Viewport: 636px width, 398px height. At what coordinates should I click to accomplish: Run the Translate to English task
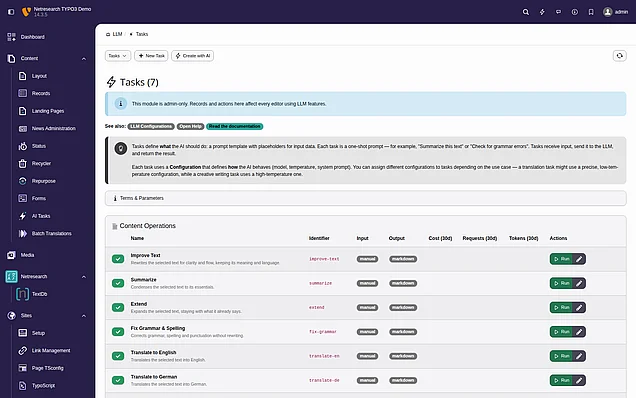point(561,356)
